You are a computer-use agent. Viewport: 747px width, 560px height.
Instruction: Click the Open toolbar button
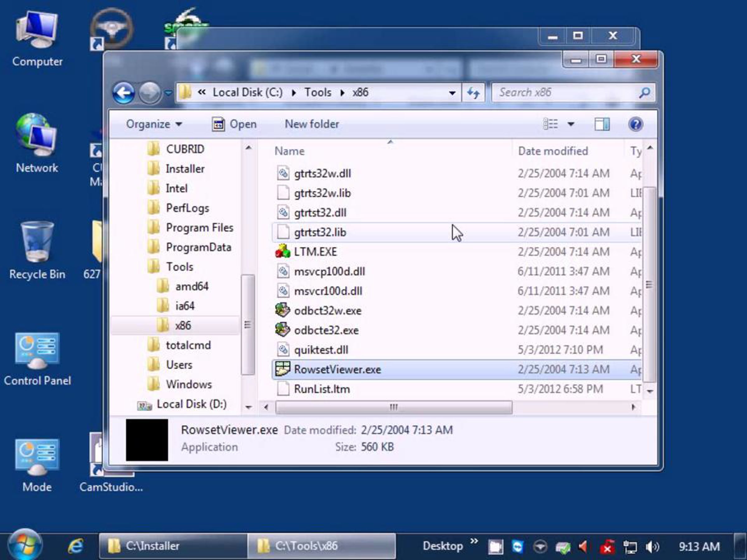(234, 124)
